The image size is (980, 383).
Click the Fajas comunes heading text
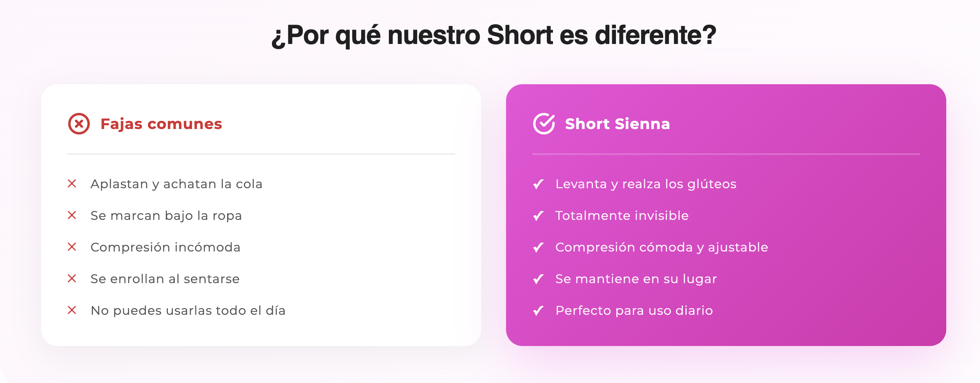(x=161, y=124)
